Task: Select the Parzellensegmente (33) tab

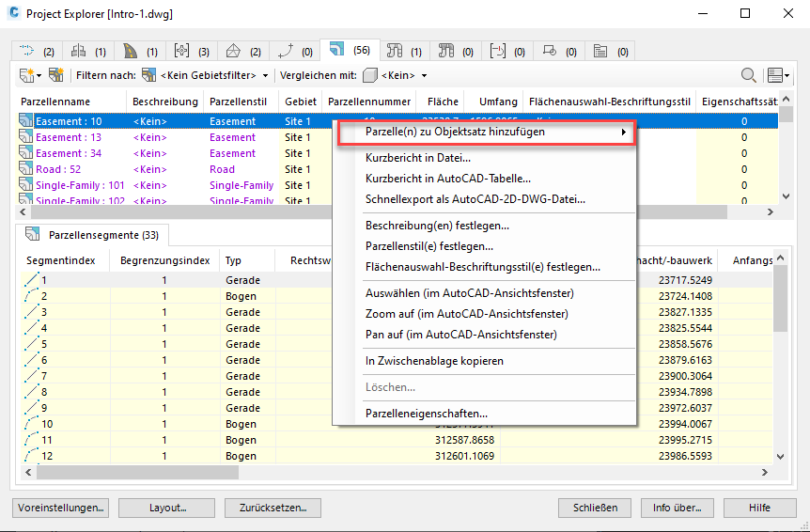Action: pyautogui.click(x=93, y=235)
